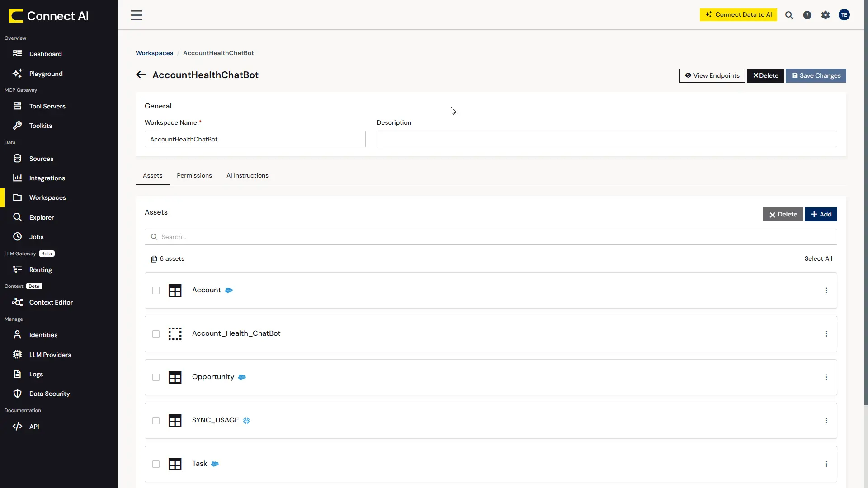This screenshot has width=868, height=488.
Task: Check the SYNC_USAGE asset checkbox
Action: point(156,421)
